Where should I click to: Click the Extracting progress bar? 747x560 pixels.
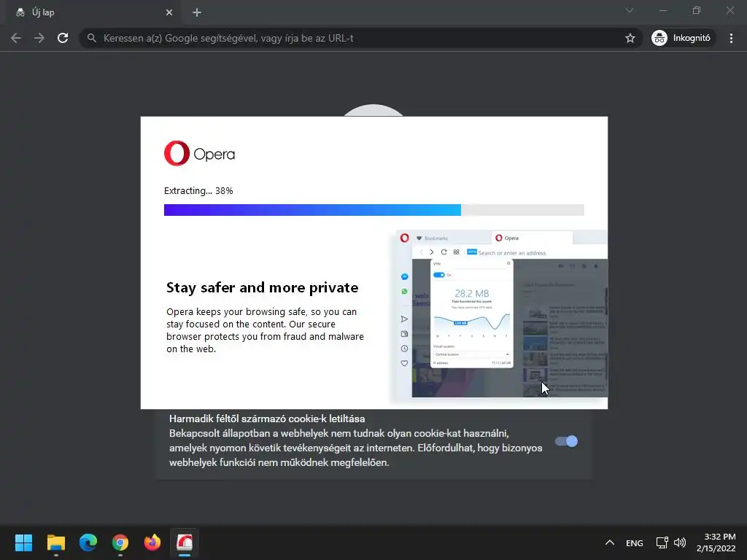pyautogui.click(x=374, y=210)
